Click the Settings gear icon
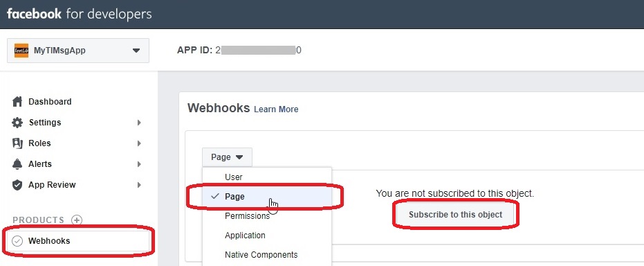The width and height of the screenshot is (644, 266). pos(17,123)
